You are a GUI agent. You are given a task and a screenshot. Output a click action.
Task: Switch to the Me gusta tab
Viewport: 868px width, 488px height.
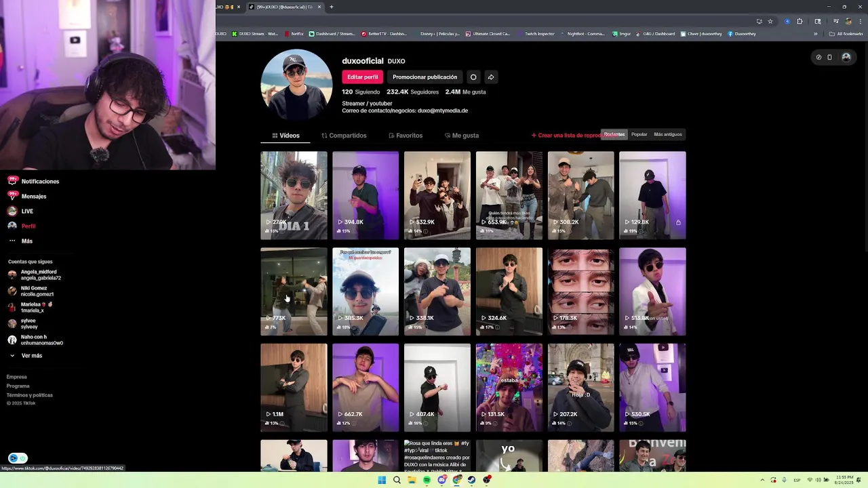click(461, 136)
